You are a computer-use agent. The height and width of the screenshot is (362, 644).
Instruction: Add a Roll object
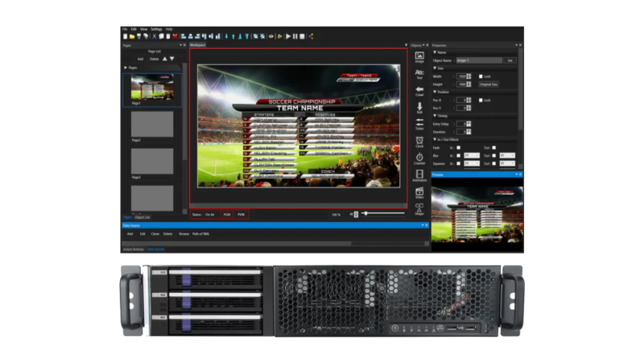419,107
